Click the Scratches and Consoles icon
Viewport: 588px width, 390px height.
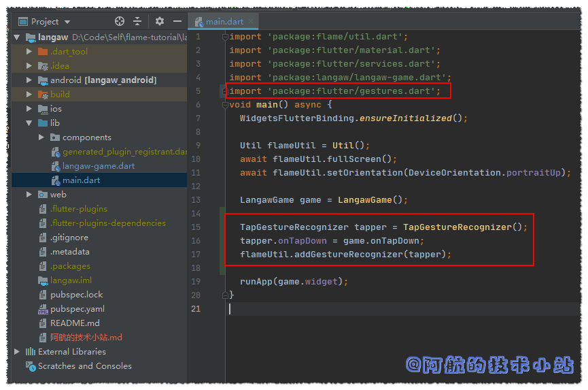(x=31, y=366)
